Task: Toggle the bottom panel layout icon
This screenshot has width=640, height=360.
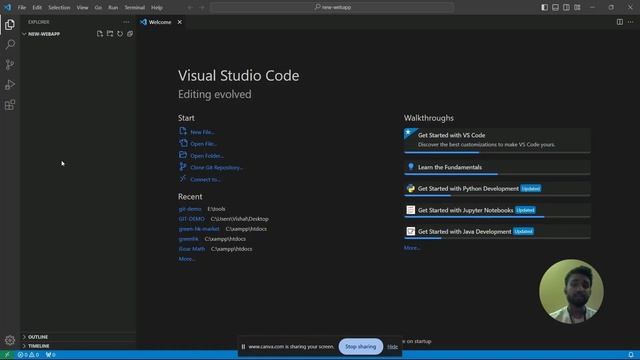Action: (x=556, y=7)
